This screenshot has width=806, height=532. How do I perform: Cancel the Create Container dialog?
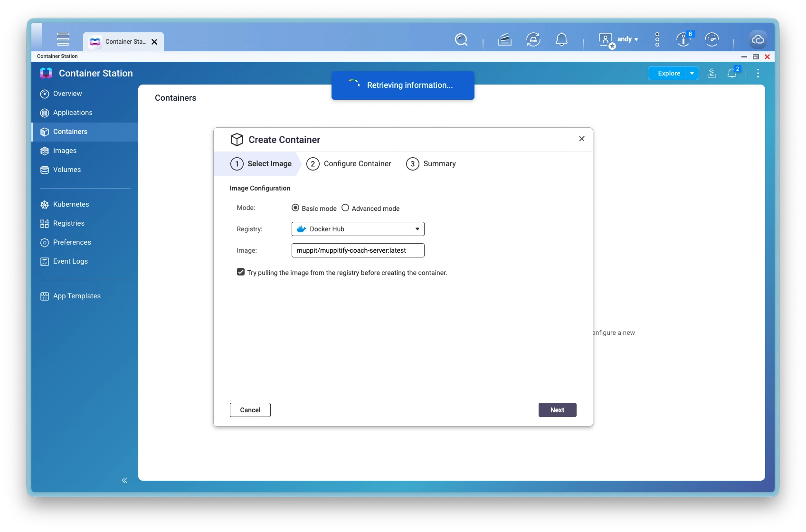click(250, 410)
